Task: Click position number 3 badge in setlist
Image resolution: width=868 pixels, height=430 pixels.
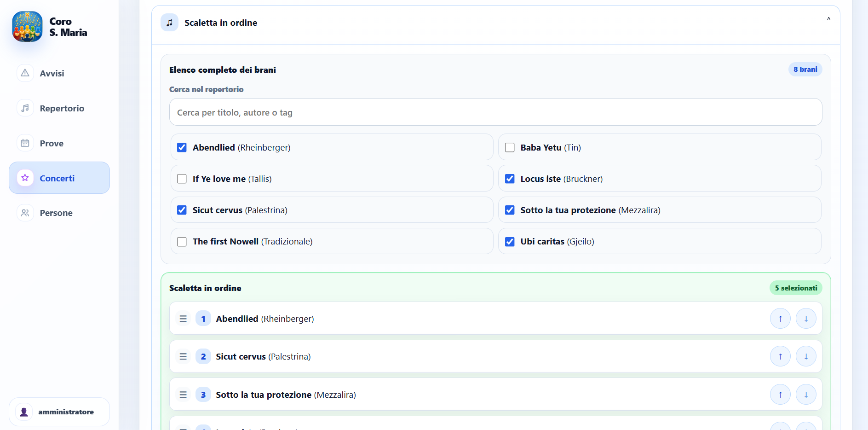Action: [x=203, y=395]
